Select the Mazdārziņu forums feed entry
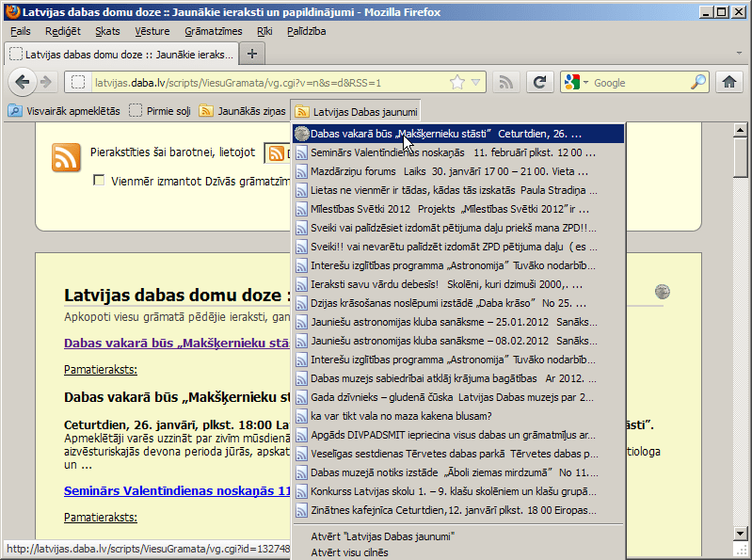Screen dimensions: 752x560 click(x=458, y=171)
